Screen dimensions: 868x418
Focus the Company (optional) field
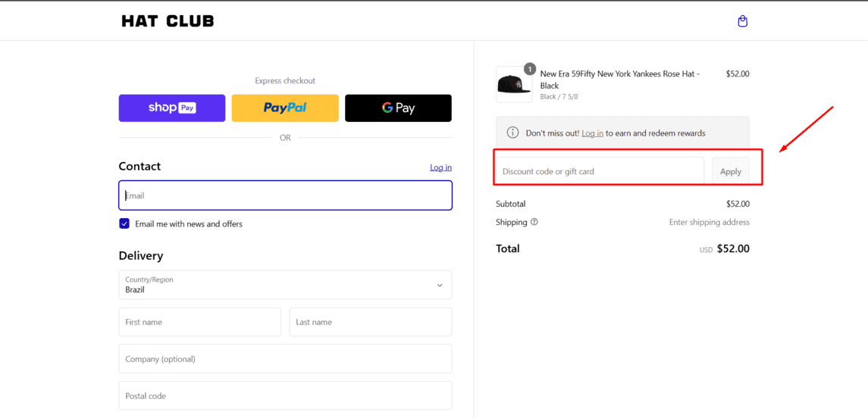click(285, 359)
